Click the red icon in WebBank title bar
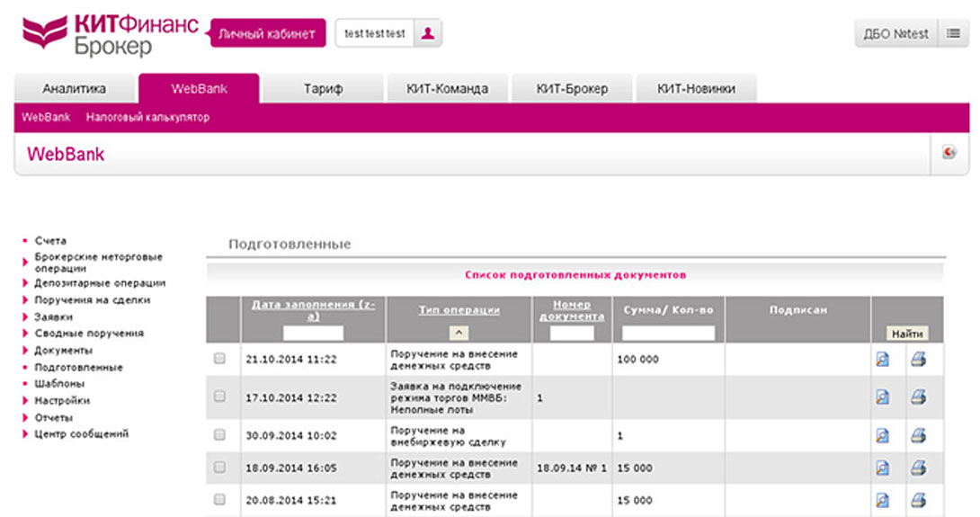The height and width of the screenshot is (517, 980). point(949,153)
